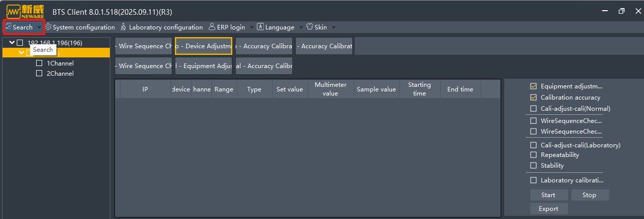Click the ERP login user icon
The image size is (644, 219).
pos(212,27)
